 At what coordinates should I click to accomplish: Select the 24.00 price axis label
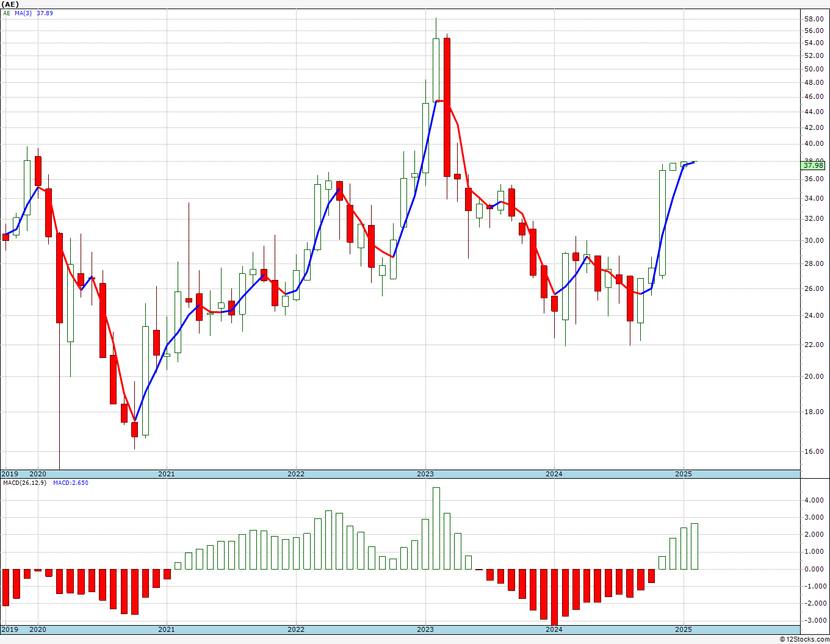pos(814,315)
